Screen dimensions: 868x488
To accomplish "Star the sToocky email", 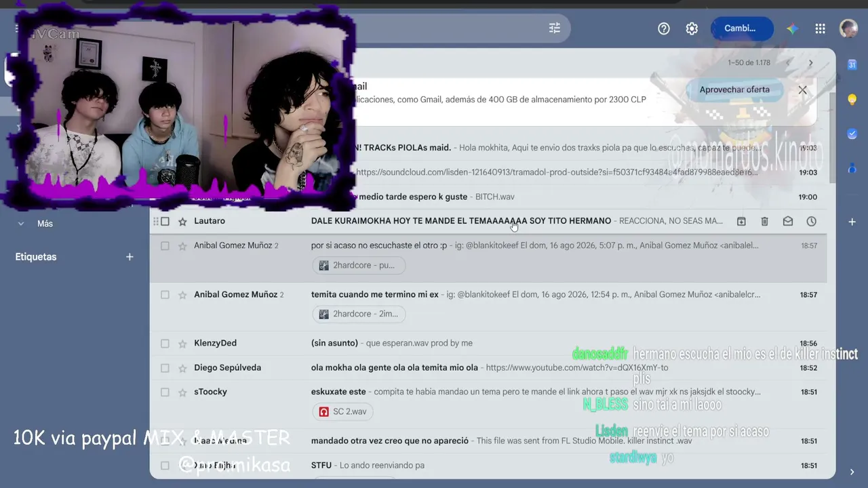I will 182,392.
